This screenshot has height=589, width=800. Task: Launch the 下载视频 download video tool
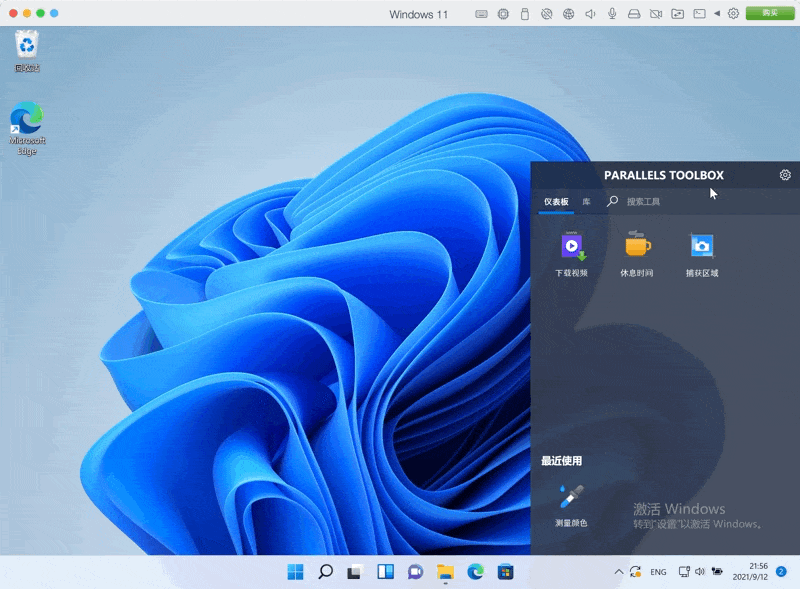(x=571, y=254)
